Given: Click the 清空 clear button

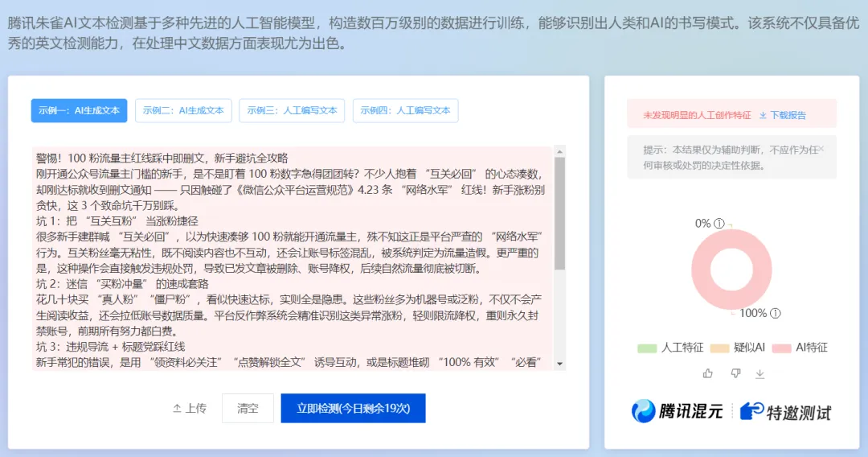Looking at the screenshot, I should point(248,408).
